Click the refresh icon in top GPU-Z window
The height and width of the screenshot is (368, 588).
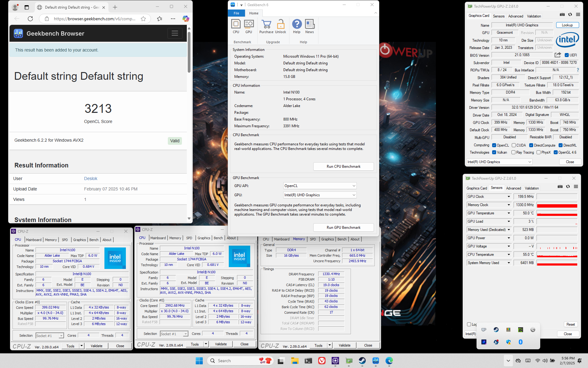pos(570,14)
